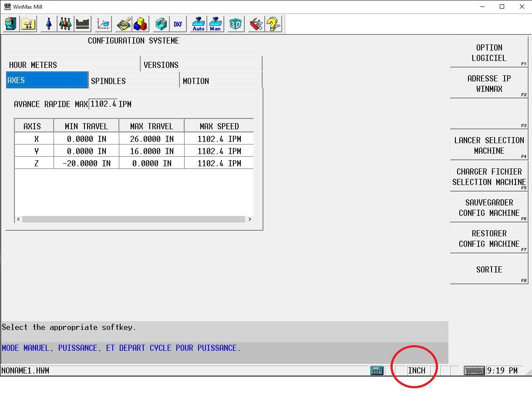The height and width of the screenshot is (410, 532).
Task: Open the SPINDLES tab
Action: (134, 81)
